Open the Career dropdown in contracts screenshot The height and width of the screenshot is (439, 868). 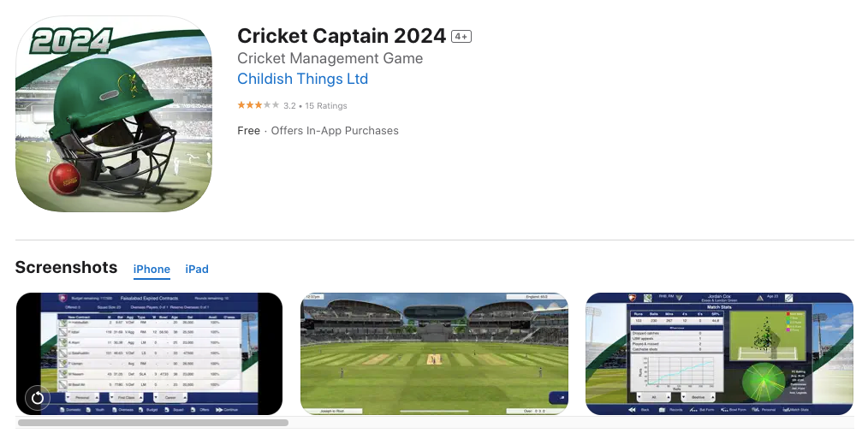tap(170, 397)
